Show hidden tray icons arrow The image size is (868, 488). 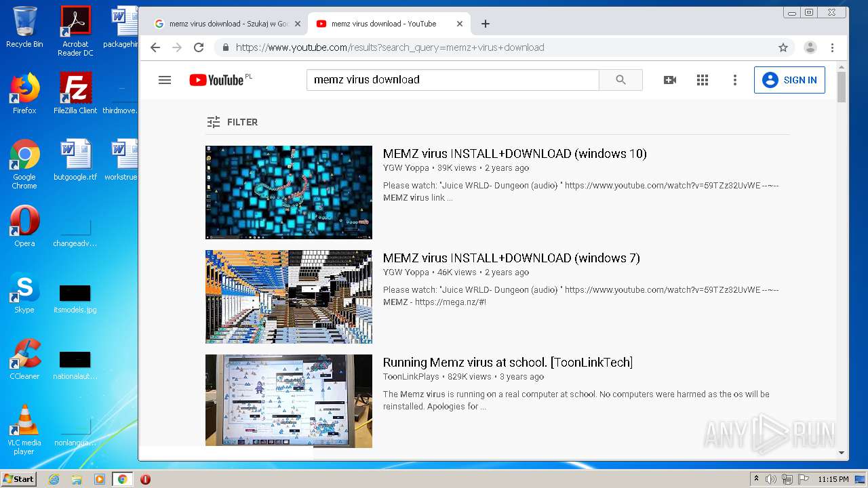click(x=756, y=479)
